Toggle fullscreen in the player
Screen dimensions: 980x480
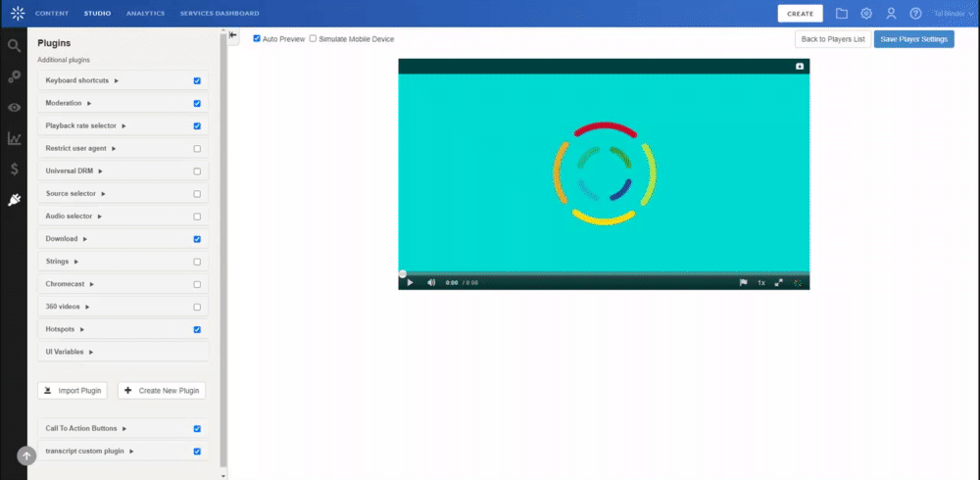779,282
